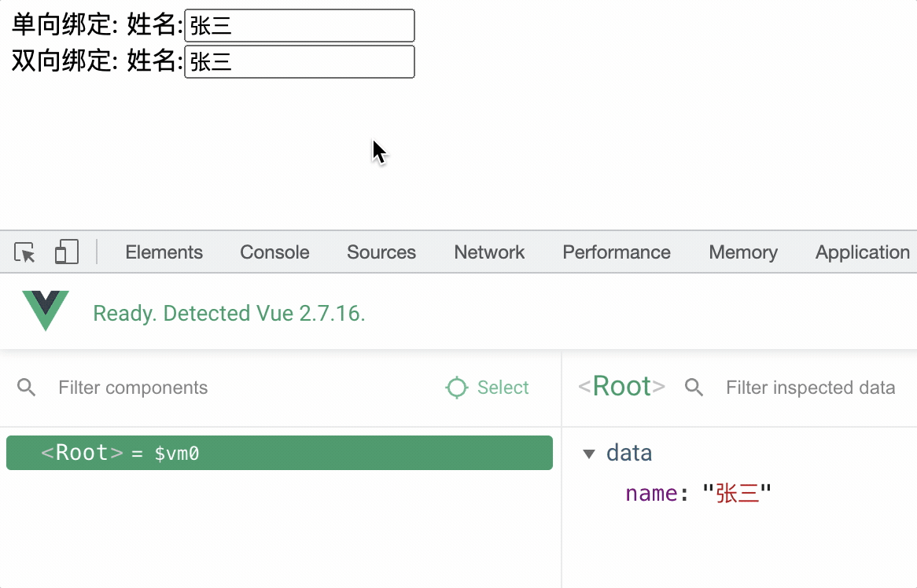Viewport: 917px width, 588px height.
Task: Switch to the Application tab
Action: tap(862, 252)
